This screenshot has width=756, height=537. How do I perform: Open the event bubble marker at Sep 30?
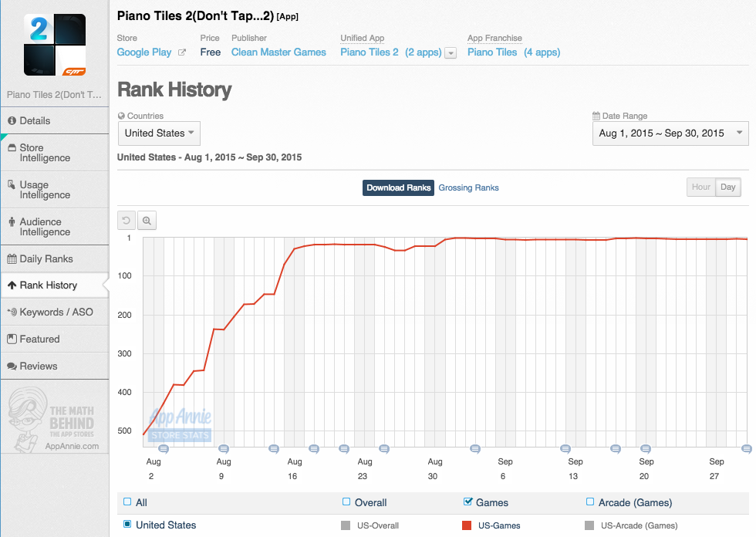(x=747, y=449)
